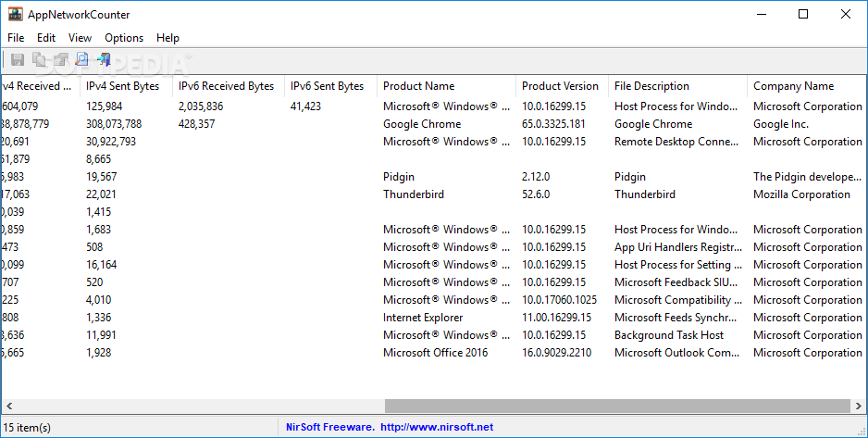Image resolution: width=868 pixels, height=438 pixels.
Task: Click IPv4 sent value 11,991
Action: coord(101,335)
